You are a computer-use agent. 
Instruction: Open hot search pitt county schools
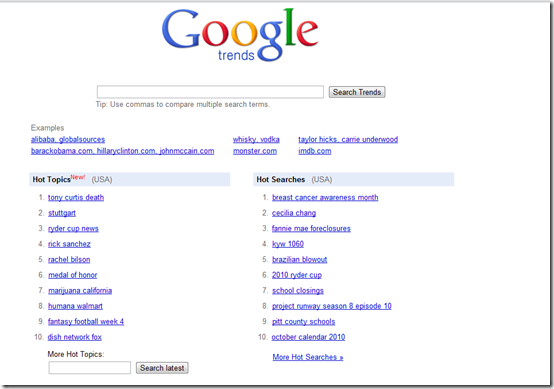point(303,322)
